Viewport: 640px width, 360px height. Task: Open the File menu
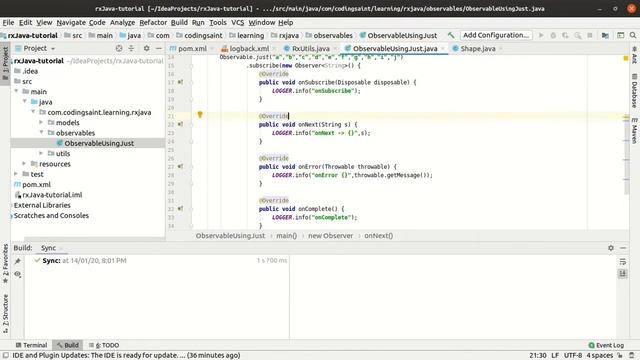pos(8,22)
